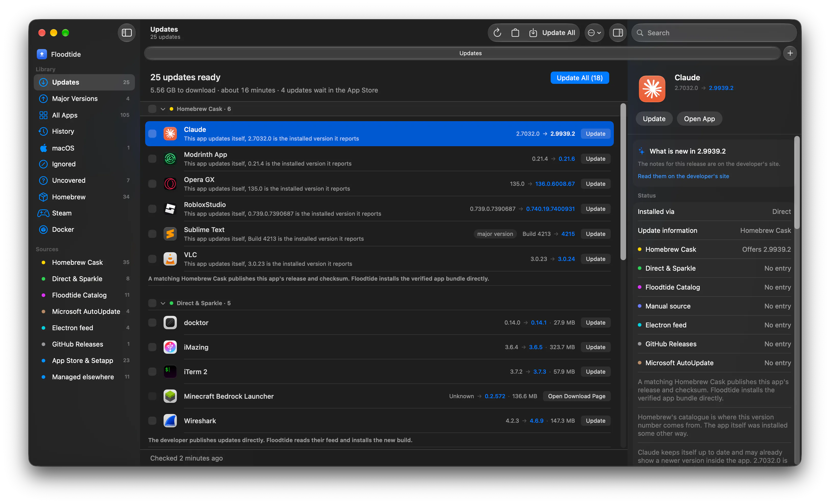Screen dimensions: 830x504
Task: Toggle the left sidebar icon
Action: (127, 33)
